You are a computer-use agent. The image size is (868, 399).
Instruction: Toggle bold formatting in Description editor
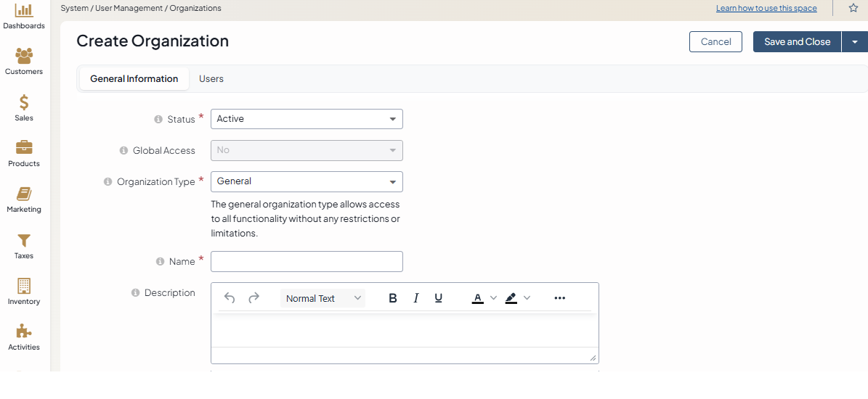point(393,298)
